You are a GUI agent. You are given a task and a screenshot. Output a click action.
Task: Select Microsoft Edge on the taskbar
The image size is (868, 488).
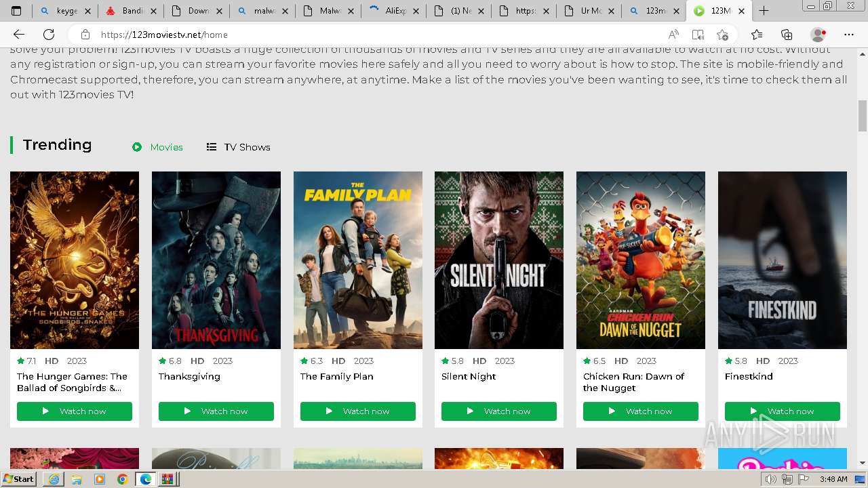pyautogui.click(x=145, y=479)
